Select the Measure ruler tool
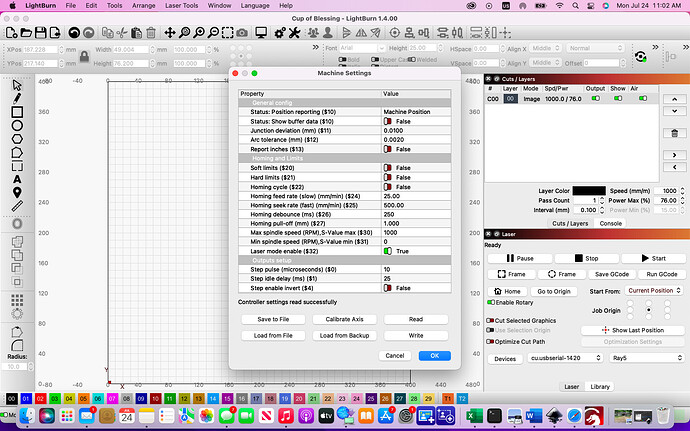 point(17,206)
